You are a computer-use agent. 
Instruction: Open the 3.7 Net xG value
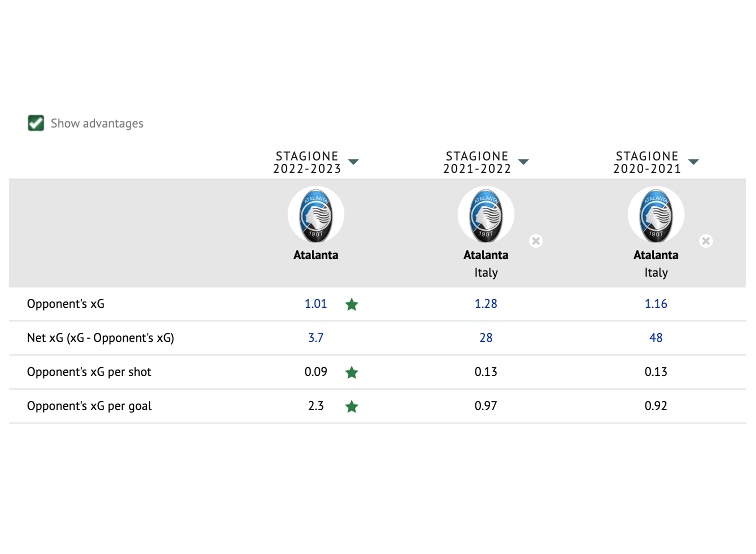pyautogui.click(x=316, y=338)
